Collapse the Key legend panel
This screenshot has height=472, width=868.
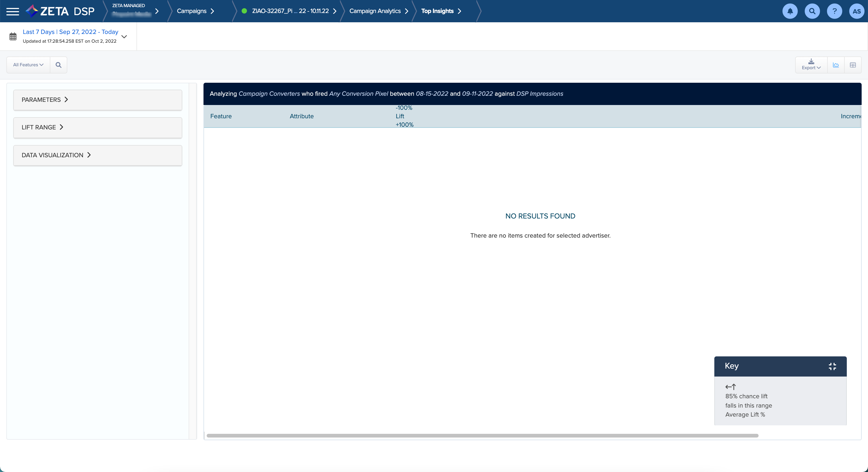pos(832,366)
